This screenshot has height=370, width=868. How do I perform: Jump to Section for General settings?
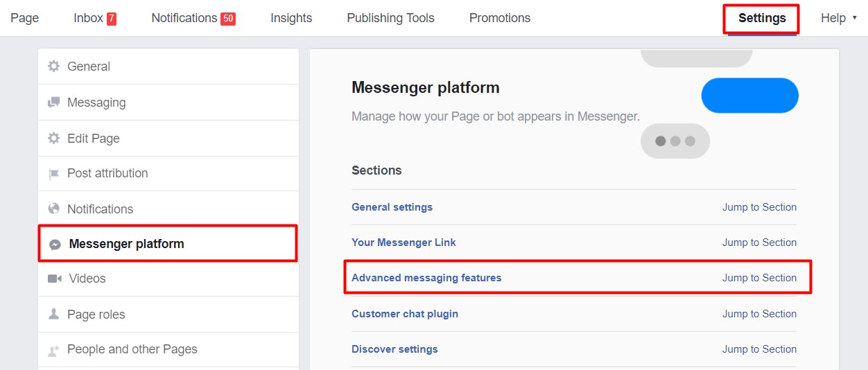click(759, 207)
